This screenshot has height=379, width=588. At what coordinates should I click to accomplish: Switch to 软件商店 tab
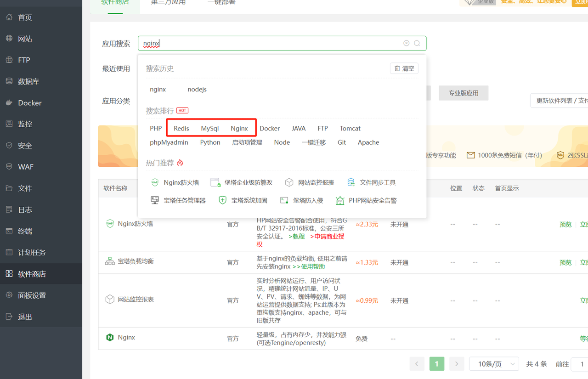[x=115, y=2]
